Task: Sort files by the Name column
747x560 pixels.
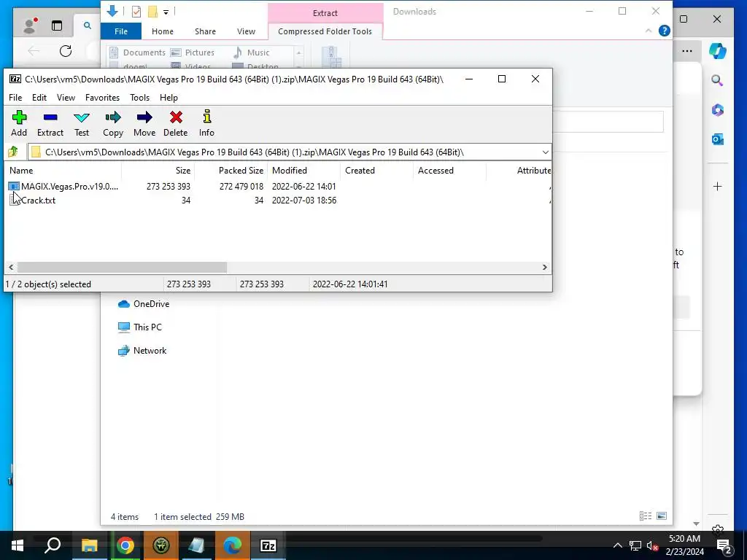Action: [x=63, y=171]
